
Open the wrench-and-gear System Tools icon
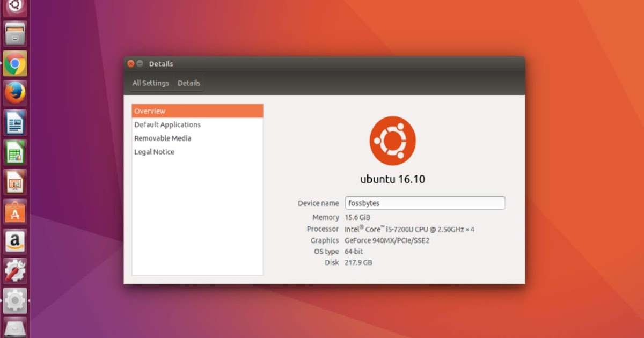[x=15, y=271]
